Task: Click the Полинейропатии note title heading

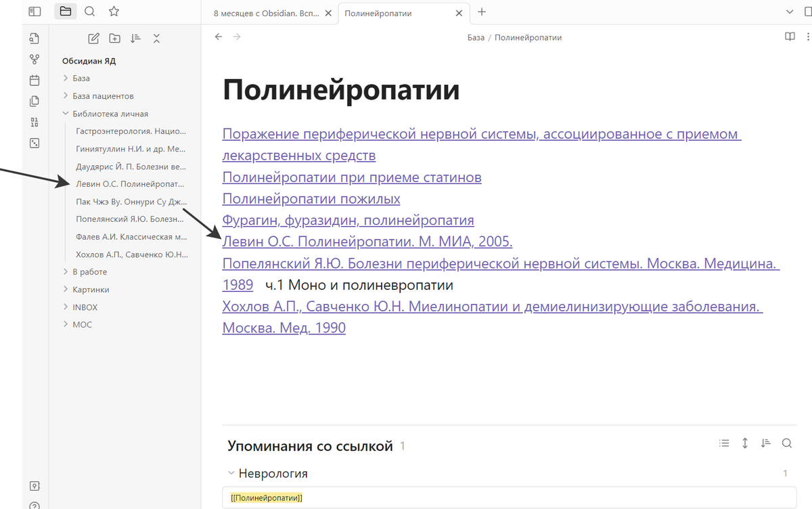Action: (341, 90)
